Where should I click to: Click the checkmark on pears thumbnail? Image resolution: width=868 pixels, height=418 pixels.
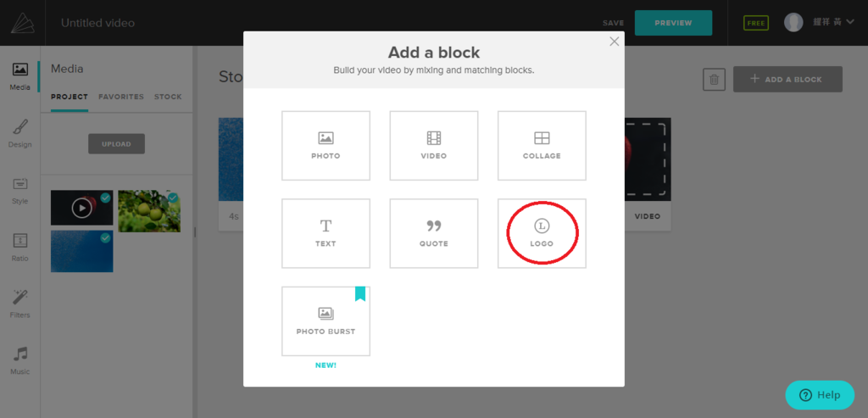click(x=173, y=198)
